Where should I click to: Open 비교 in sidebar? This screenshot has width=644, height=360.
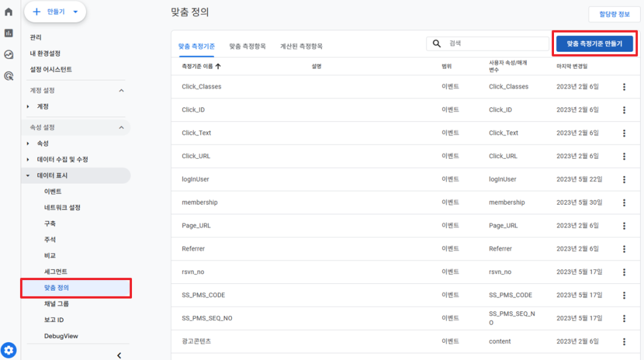point(50,255)
